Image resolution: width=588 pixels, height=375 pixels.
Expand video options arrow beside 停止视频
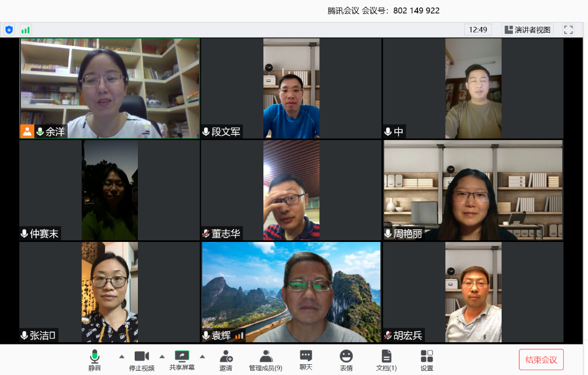point(162,357)
